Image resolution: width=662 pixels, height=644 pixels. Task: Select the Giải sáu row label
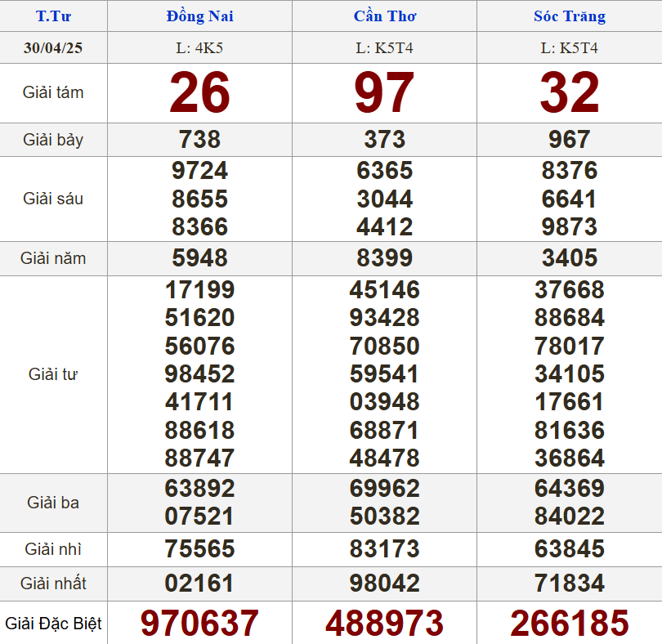(53, 199)
